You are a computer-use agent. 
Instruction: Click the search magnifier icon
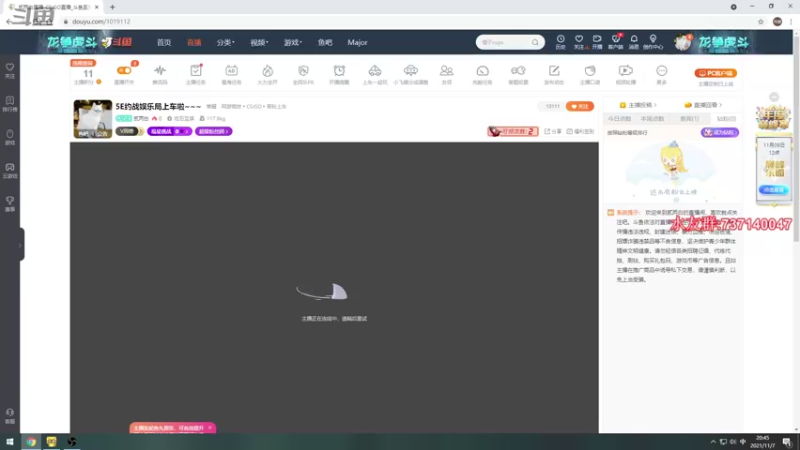point(535,42)
